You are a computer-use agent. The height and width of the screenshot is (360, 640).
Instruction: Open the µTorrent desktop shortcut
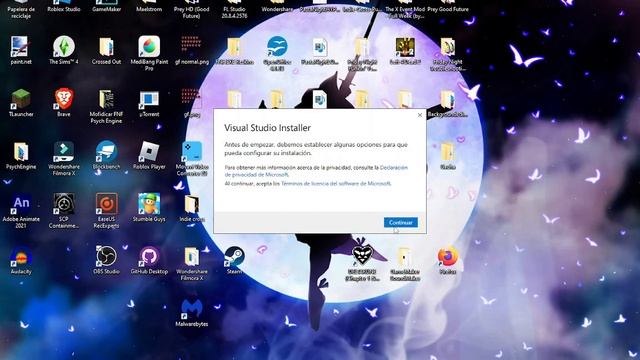coord(149,100)
